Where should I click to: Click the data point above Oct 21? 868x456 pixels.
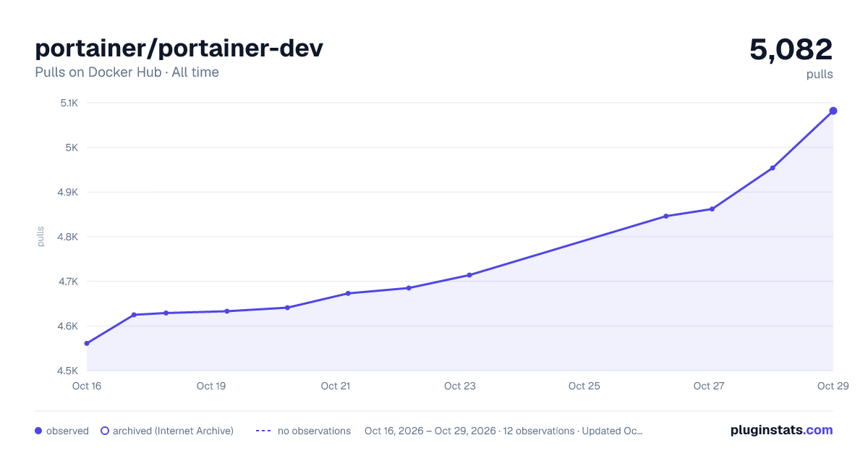[x=348, y=293]
